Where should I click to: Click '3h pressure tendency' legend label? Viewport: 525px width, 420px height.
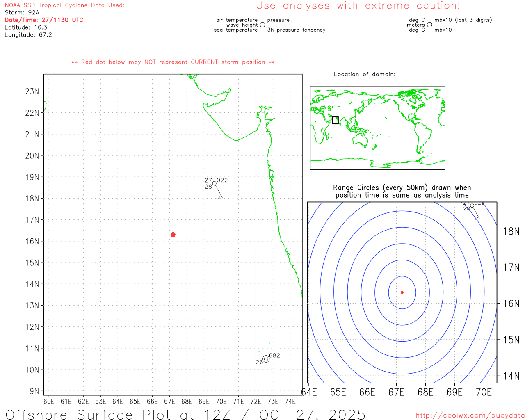pyautogui.click(x=296, y=30)
